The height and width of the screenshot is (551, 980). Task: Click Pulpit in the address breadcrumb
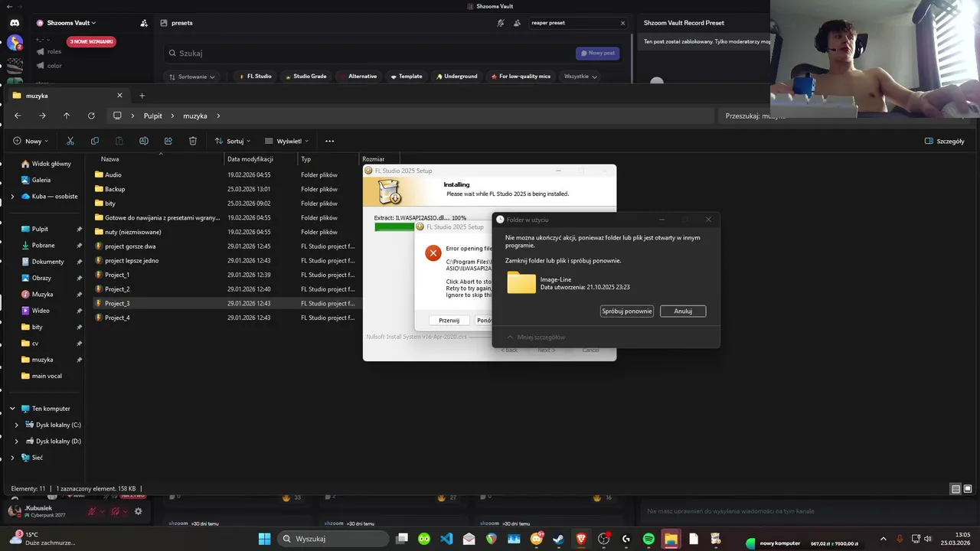(x=153, y=116)
